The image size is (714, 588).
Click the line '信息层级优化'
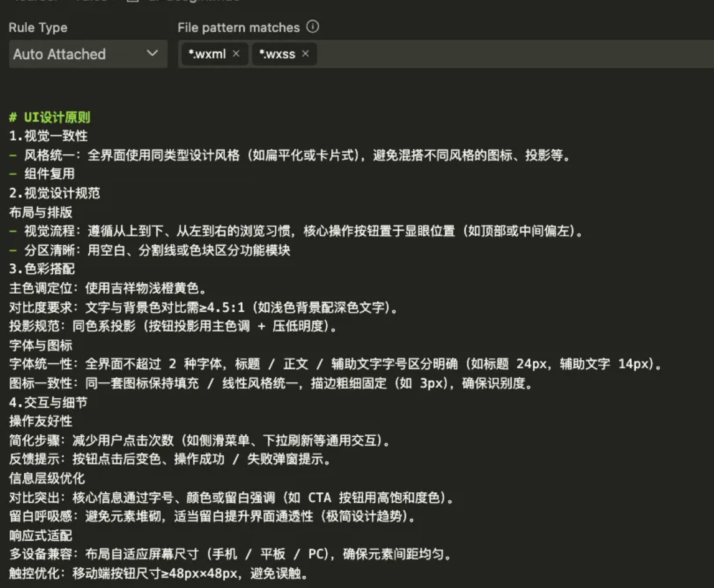click(x=47, y=478)
